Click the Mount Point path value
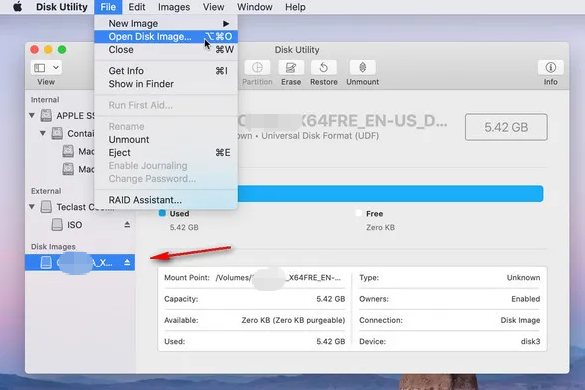585x390 pixels. pyautogui.click(x=278, y=278)
